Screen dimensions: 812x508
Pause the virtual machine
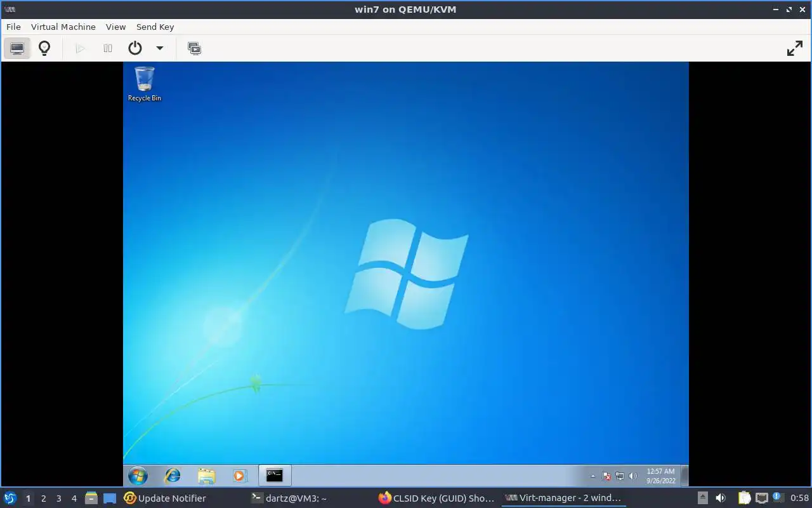coord(108,48)
